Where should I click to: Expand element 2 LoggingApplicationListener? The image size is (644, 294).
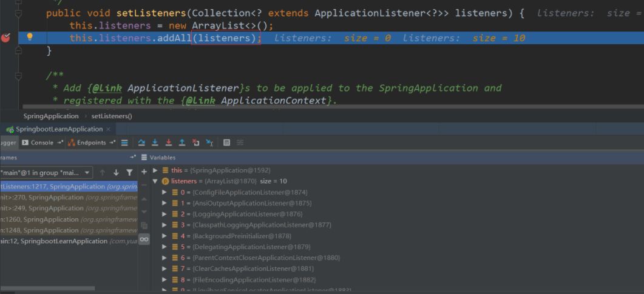pyautogui.click(x=164, y=214)
